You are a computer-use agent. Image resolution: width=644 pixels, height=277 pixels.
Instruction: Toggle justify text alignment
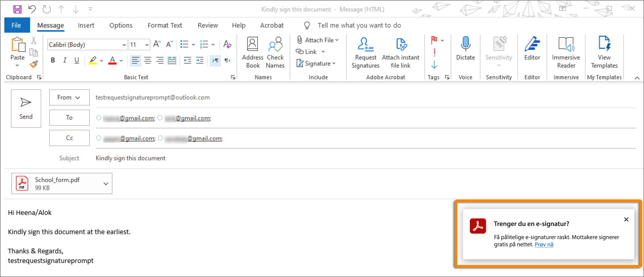172,60
